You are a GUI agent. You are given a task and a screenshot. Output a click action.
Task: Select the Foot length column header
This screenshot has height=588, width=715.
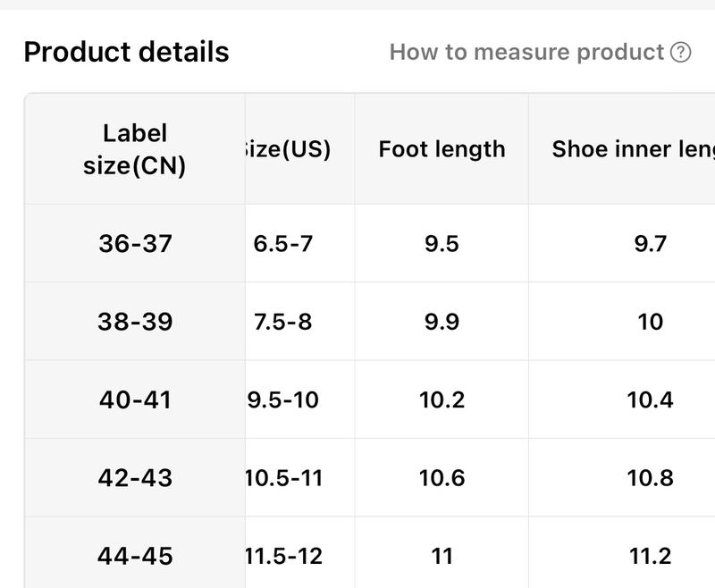coord(442,149)
